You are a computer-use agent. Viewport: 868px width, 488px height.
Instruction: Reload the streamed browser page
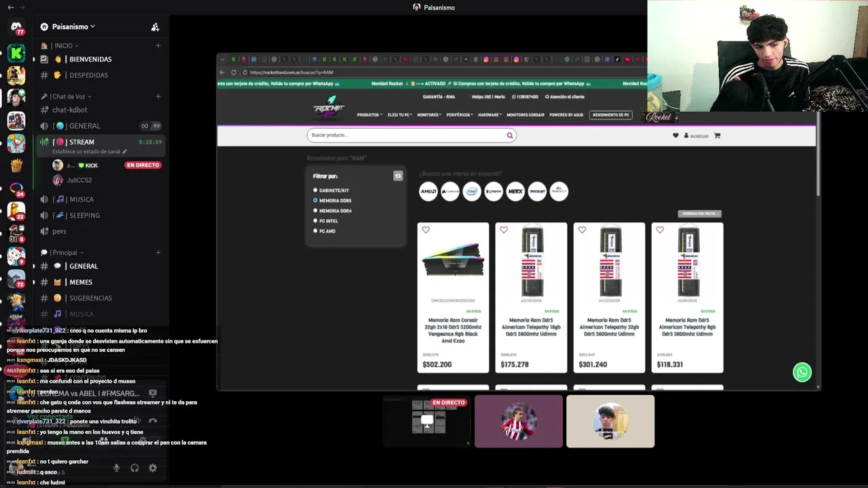click(234, 73)
